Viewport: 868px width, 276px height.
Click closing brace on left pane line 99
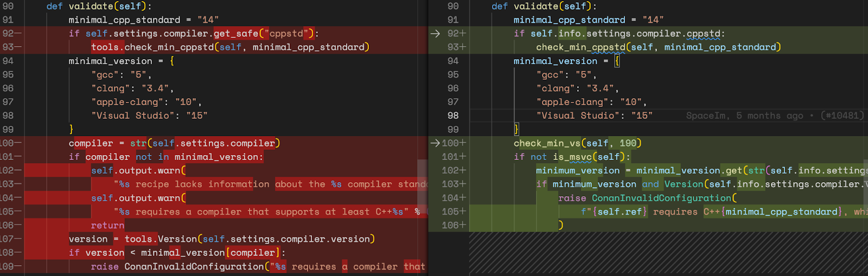pos(71,130)
